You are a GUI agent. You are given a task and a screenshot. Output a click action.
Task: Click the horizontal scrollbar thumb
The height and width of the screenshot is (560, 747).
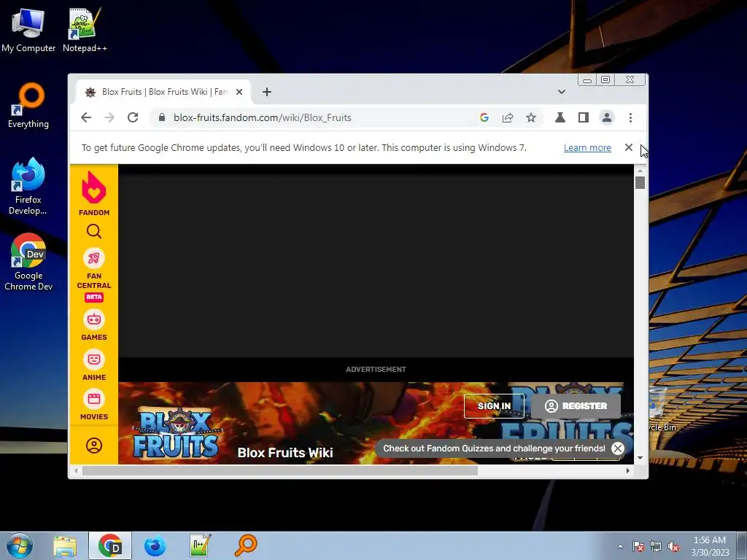point(279,470)
